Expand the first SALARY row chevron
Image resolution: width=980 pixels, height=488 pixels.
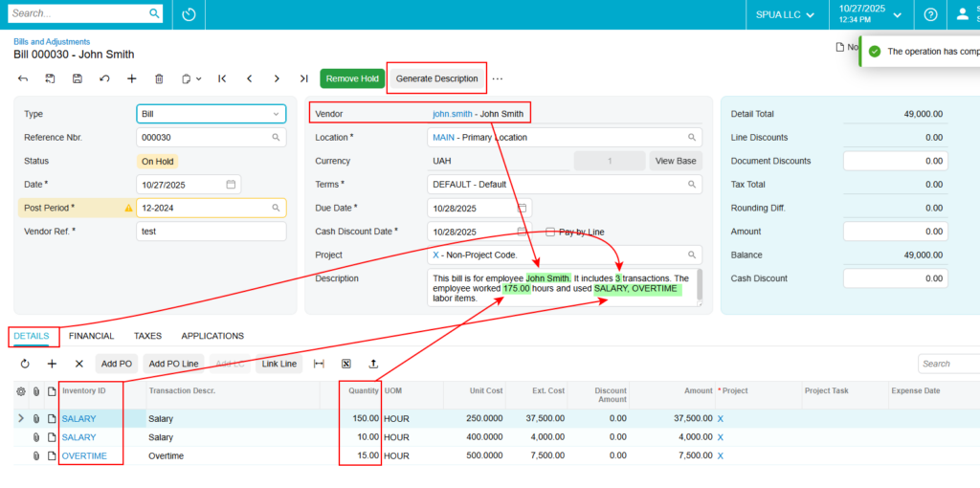(x=21, y=418)
